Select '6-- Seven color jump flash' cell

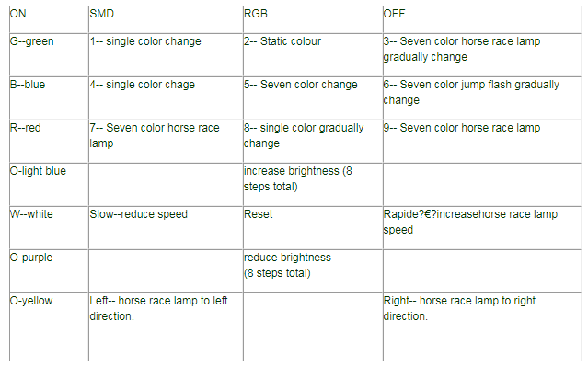click(482, 98)
